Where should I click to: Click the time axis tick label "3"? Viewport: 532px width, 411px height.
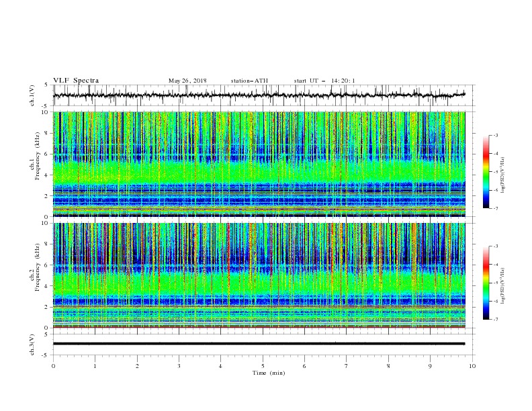coord(179,366)
